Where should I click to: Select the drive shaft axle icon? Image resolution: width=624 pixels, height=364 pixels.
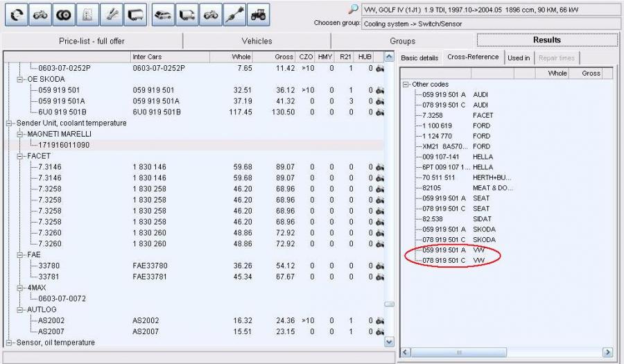click(234, 14)
